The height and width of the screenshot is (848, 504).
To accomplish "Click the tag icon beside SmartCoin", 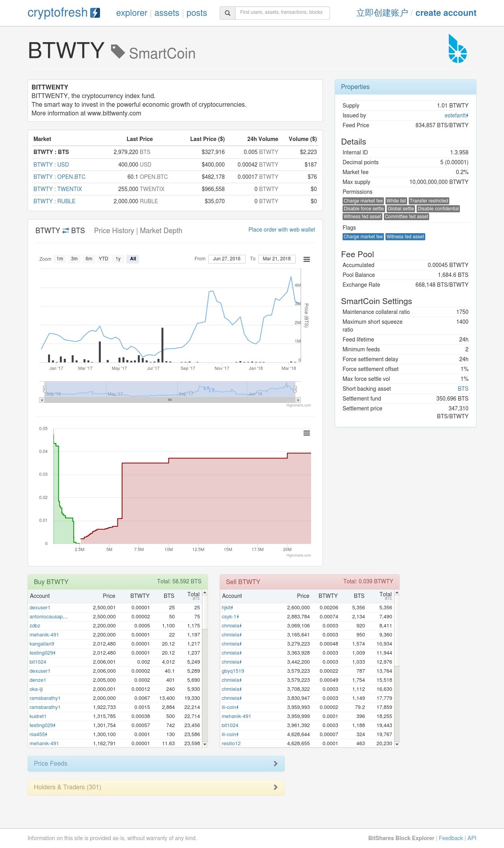I will (x=118, y=51).
